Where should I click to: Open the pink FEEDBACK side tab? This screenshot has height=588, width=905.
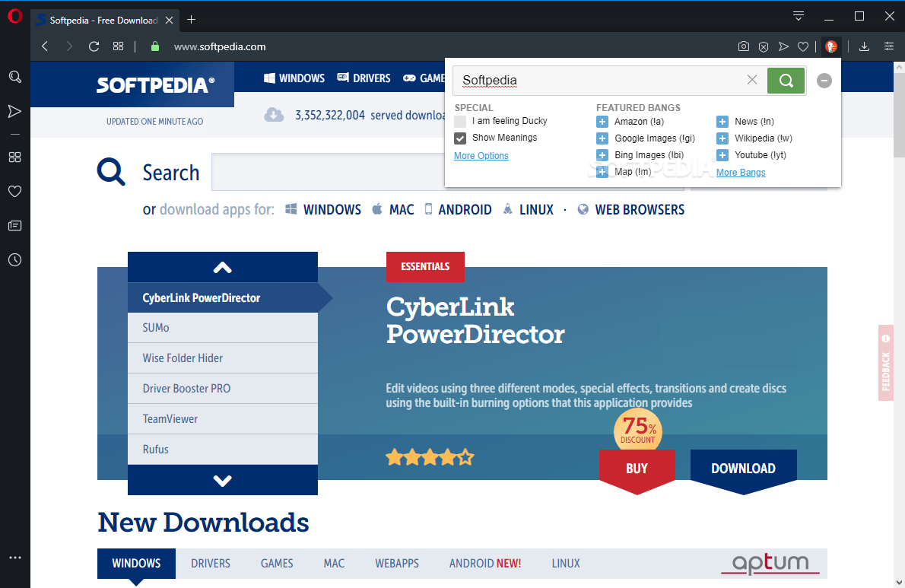885,364
